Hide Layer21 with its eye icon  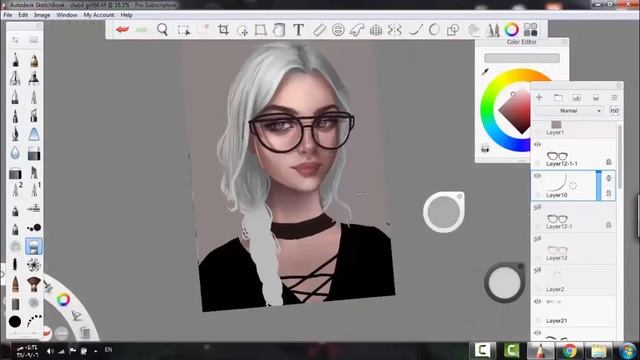point(538,302)
